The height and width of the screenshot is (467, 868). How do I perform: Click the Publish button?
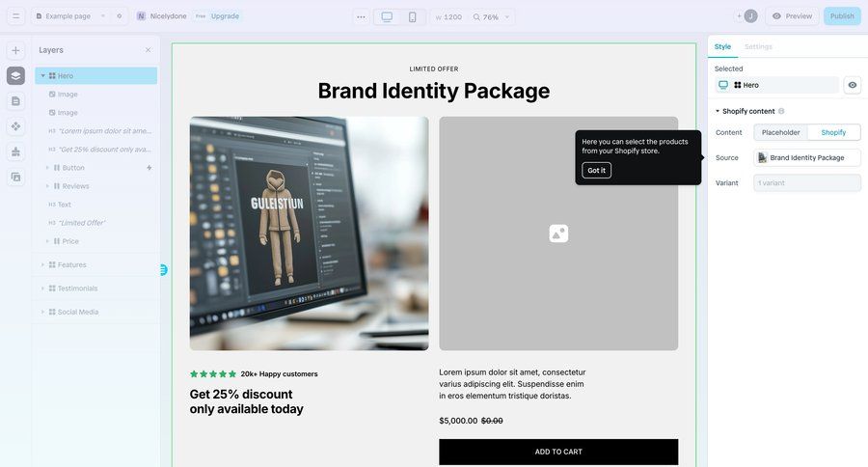[x=842, y=16]
